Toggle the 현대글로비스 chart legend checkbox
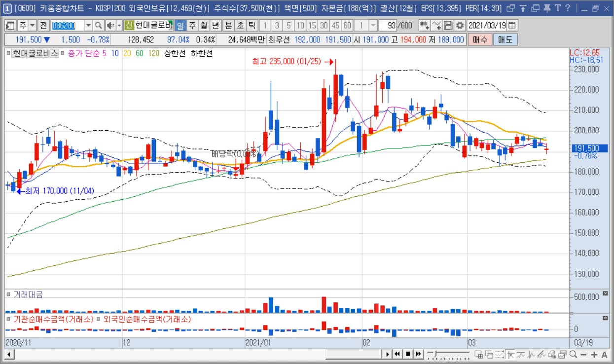 (8, 53)
